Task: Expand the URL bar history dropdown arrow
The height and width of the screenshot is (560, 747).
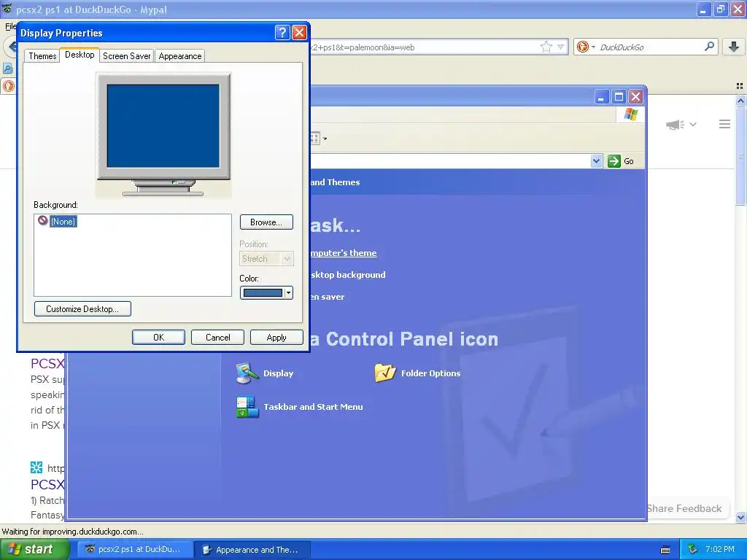Action: tap(561, 47)
